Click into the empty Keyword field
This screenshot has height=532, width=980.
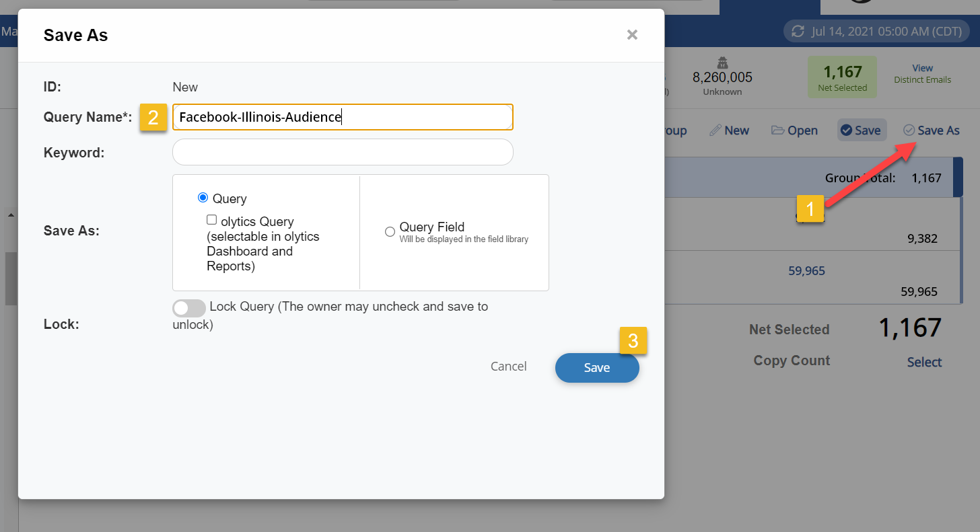(x=343, y=152)
